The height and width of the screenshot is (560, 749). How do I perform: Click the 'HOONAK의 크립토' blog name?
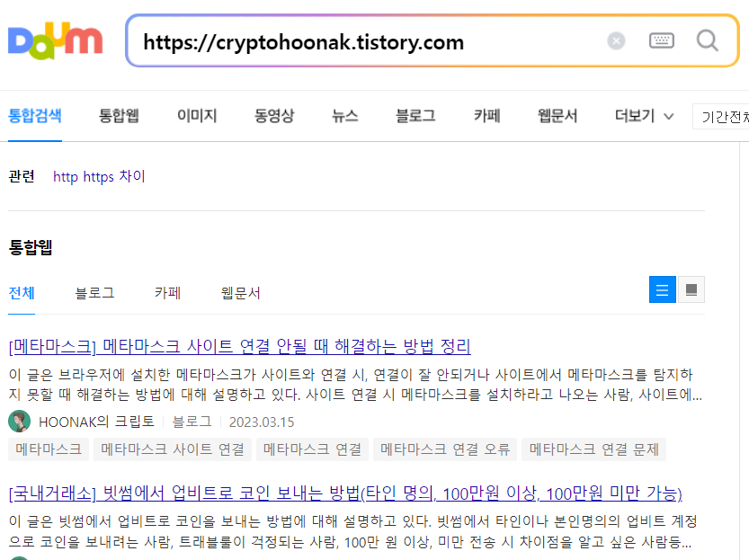point(96,422)
